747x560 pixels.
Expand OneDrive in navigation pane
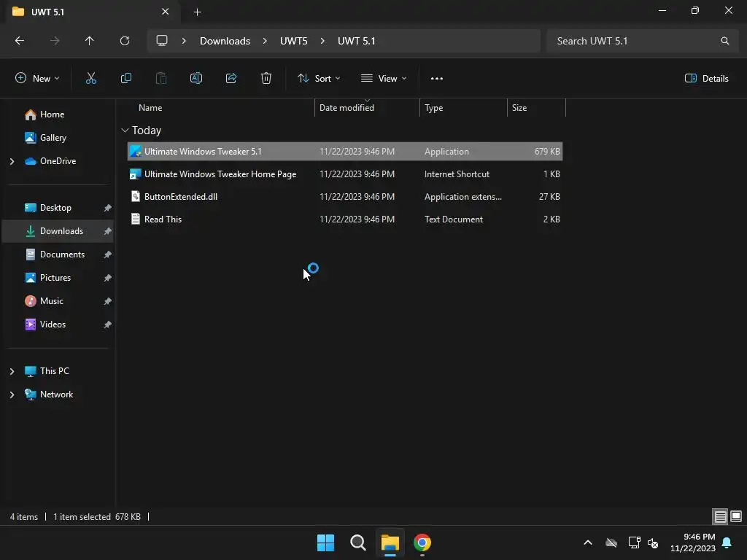pyautogui.click(x=12, y=161)
